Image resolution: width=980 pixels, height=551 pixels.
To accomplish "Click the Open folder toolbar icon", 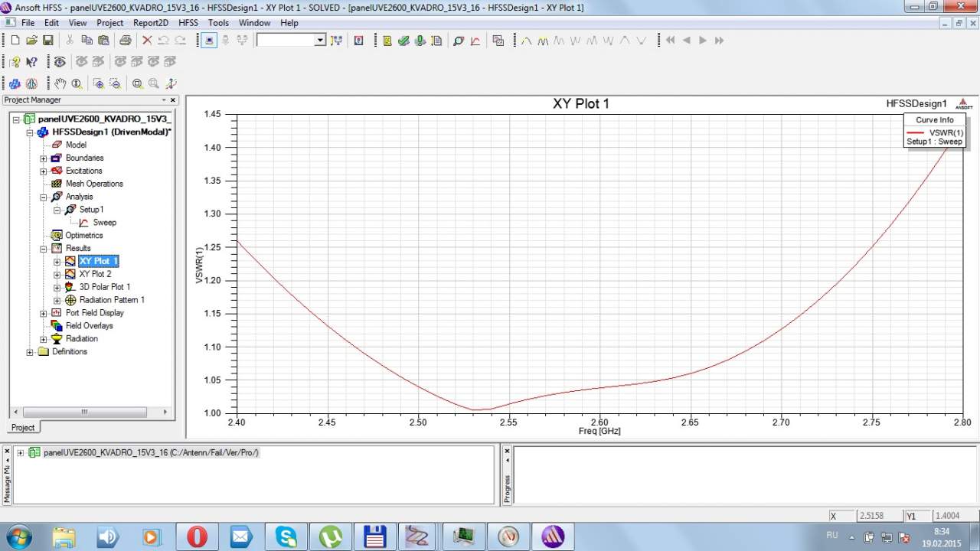I will coord(31,41).
